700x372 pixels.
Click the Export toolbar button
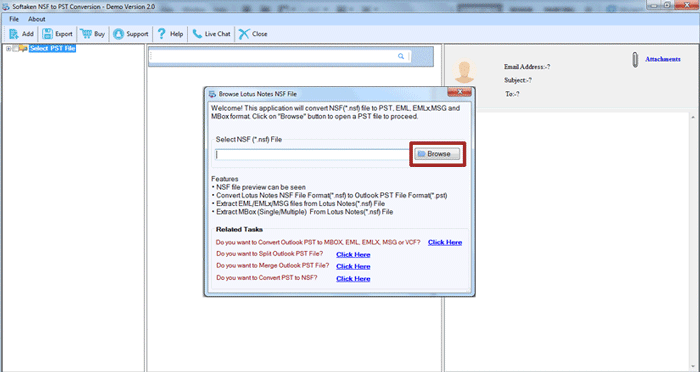coord(57,34)
